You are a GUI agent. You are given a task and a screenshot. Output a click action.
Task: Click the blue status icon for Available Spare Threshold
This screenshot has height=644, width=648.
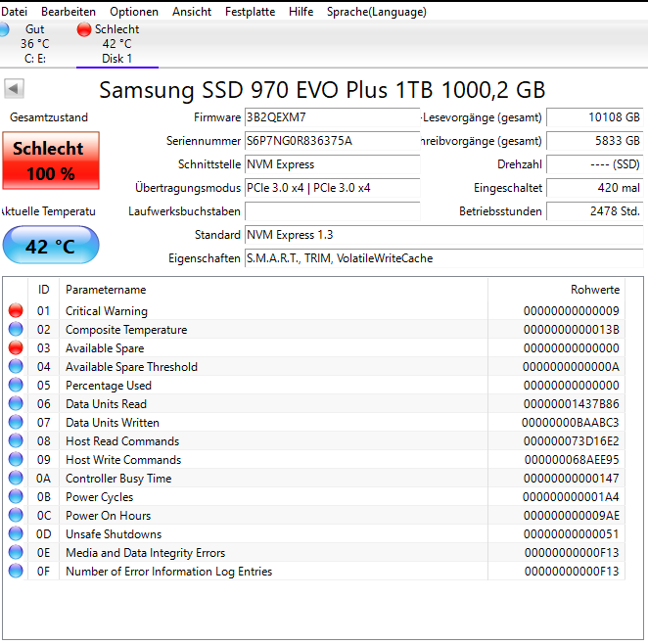[x=16, y=366]
